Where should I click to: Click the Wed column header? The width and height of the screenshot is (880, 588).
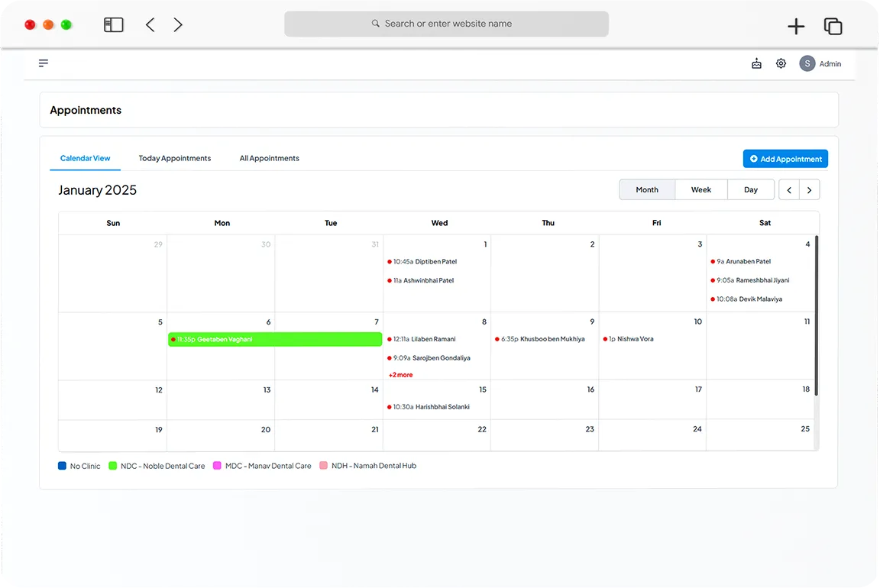click(x=439, y=223)
